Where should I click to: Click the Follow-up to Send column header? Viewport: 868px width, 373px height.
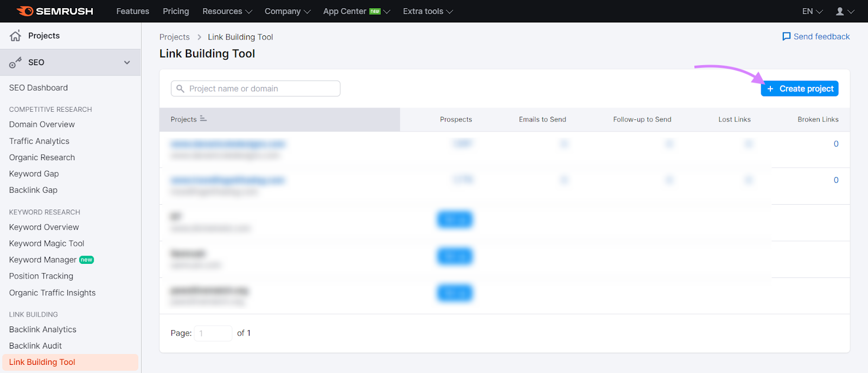[x=642, y=119]
